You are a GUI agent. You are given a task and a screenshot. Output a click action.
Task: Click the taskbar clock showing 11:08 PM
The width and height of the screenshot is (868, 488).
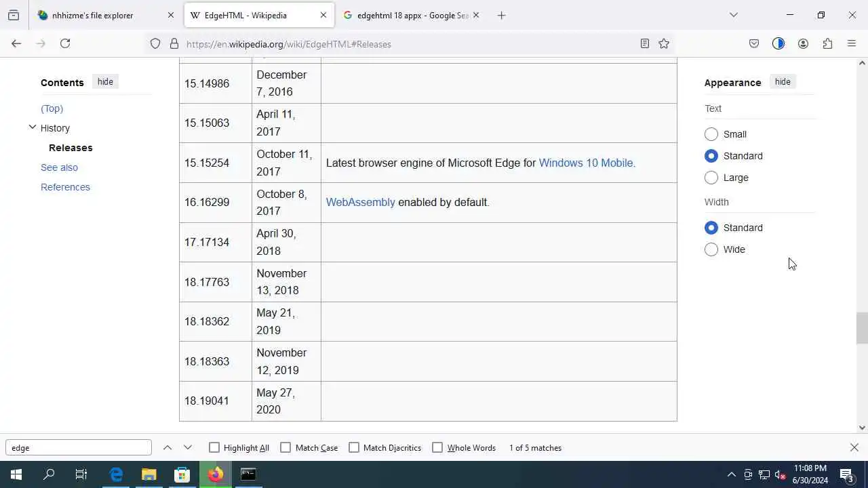pos(810,474)
